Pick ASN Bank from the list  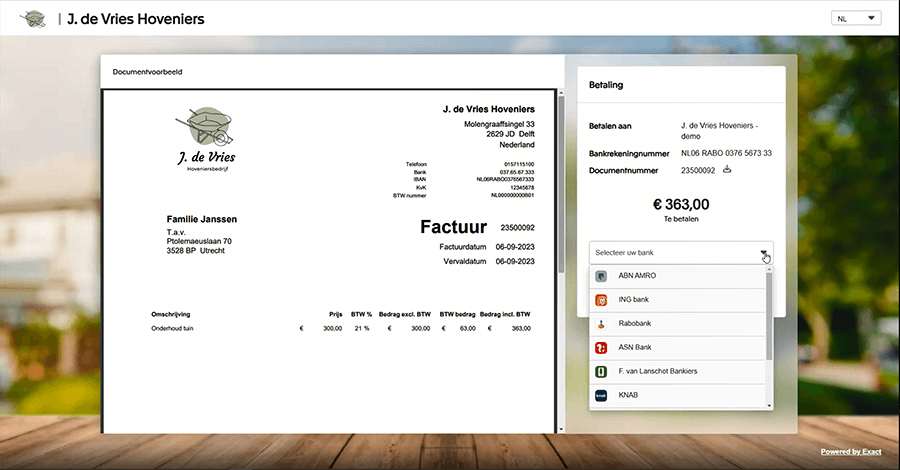pos(677,348)
